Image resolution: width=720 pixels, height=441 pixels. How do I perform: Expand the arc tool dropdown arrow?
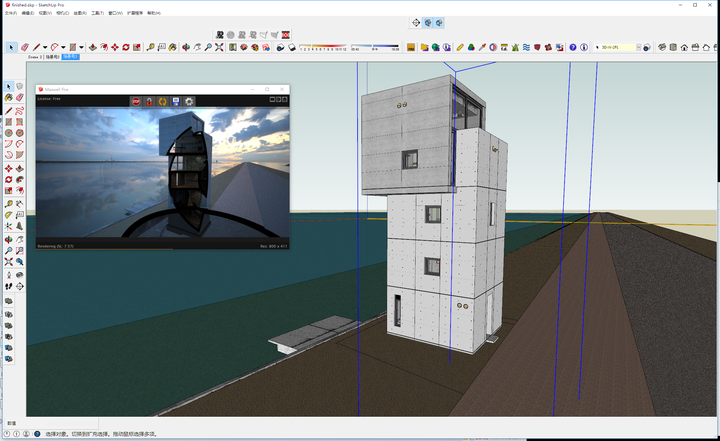[x=64, y=47]
